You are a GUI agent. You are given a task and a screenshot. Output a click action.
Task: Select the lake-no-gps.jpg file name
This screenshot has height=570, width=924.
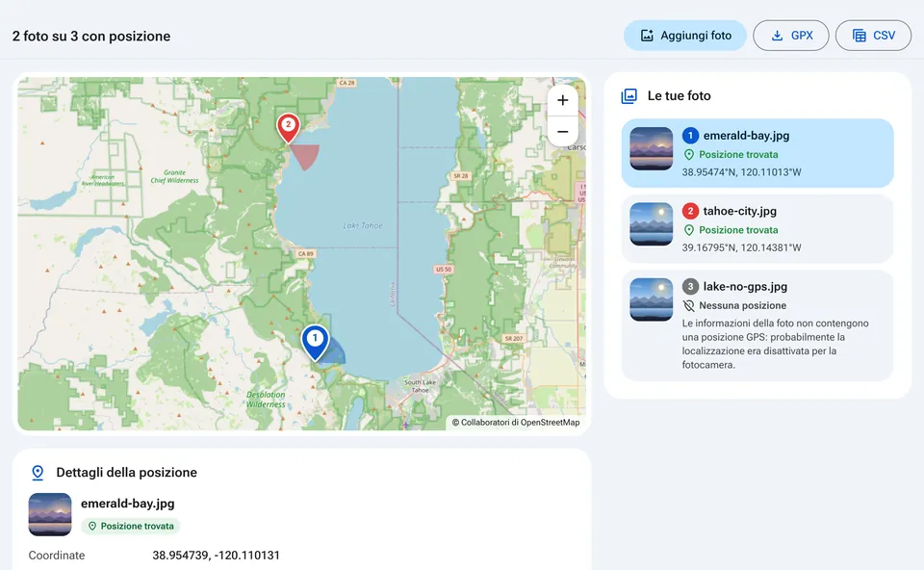pyautogui.click(x=745, y=287)
